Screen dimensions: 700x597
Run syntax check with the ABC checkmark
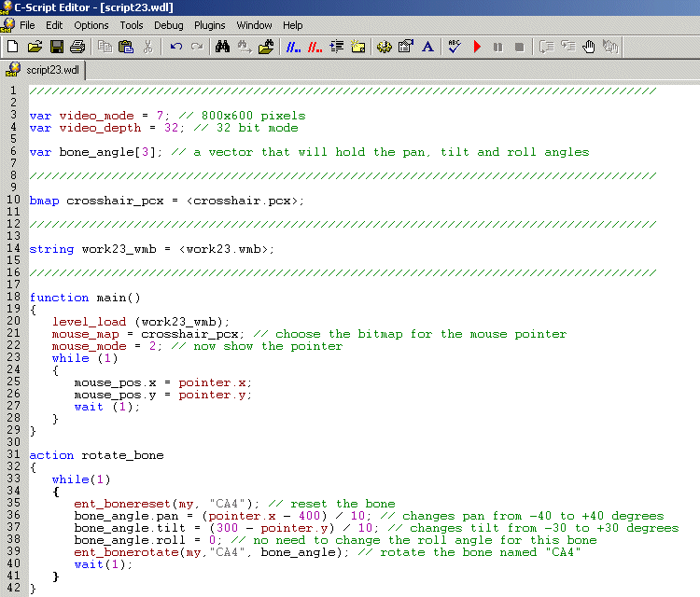click(455, 46)
